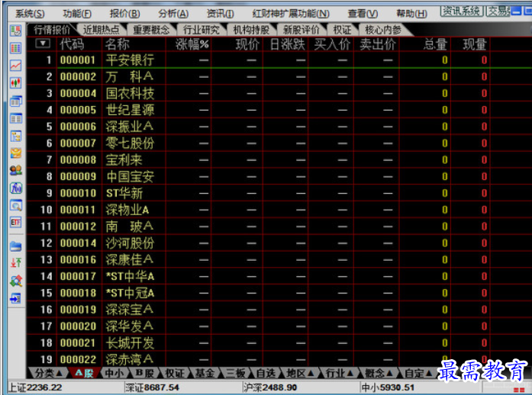Open the table header dropdown arrow box
Image resolution: width=532 pixels, height=395 pixels.
43,43
